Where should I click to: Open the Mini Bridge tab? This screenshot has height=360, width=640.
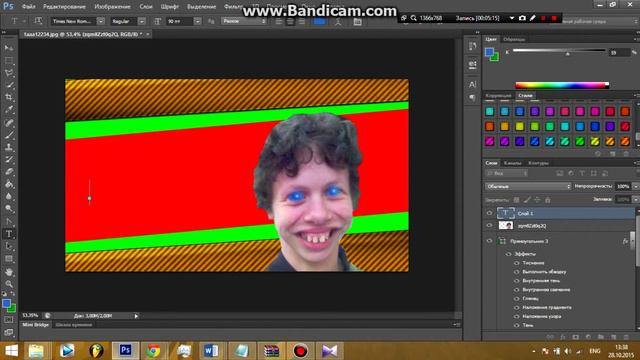click(36, 325)
